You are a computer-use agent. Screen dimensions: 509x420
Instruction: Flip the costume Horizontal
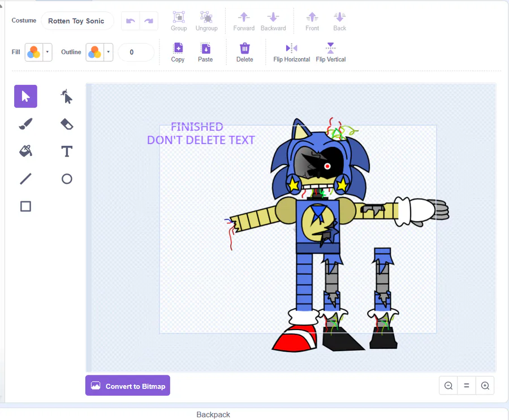[291, 53]
